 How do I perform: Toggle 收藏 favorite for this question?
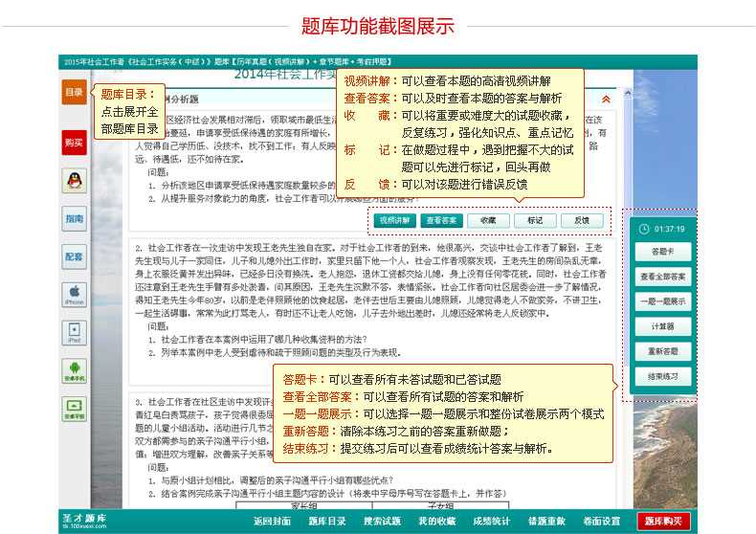[488, 220]
